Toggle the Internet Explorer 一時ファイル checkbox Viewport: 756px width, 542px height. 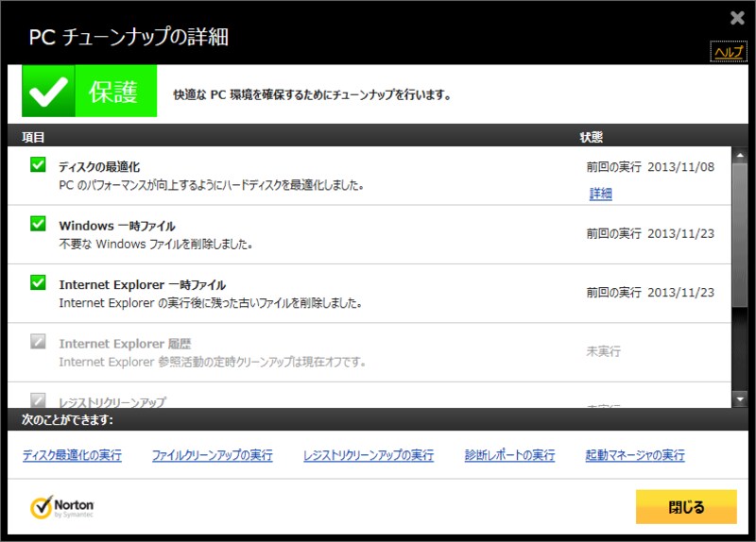38,282
